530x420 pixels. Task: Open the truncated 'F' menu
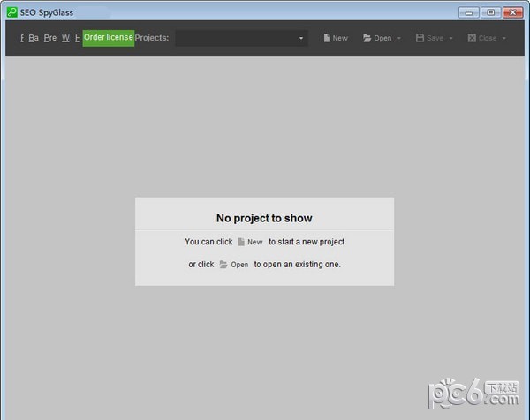click(22, 38)
